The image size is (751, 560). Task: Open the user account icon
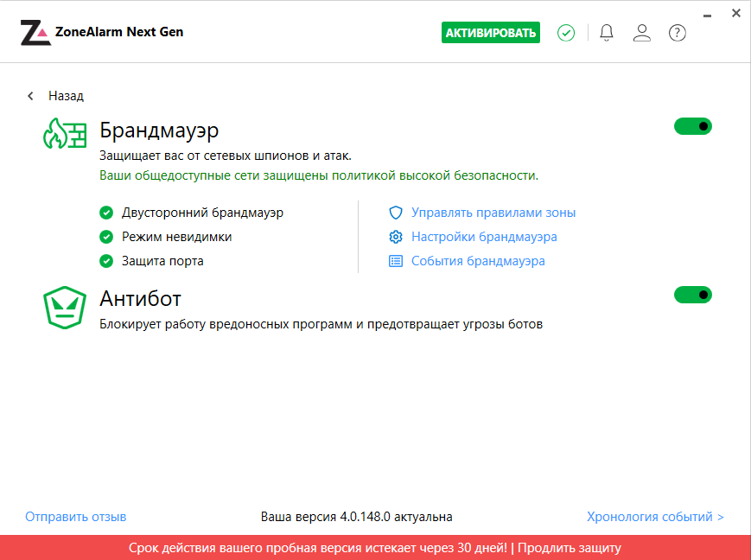[642, 33]
